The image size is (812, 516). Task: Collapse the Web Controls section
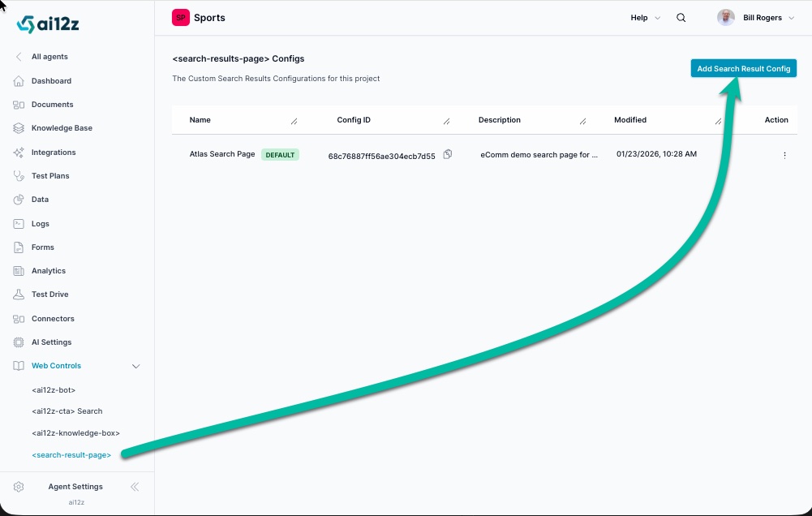point(135,366)
